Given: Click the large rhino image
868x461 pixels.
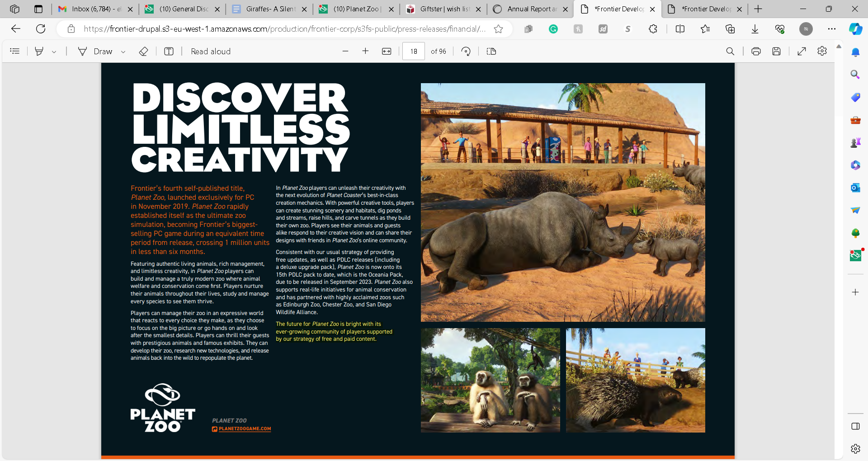Looking at the screenshot, I should (563, 202).
